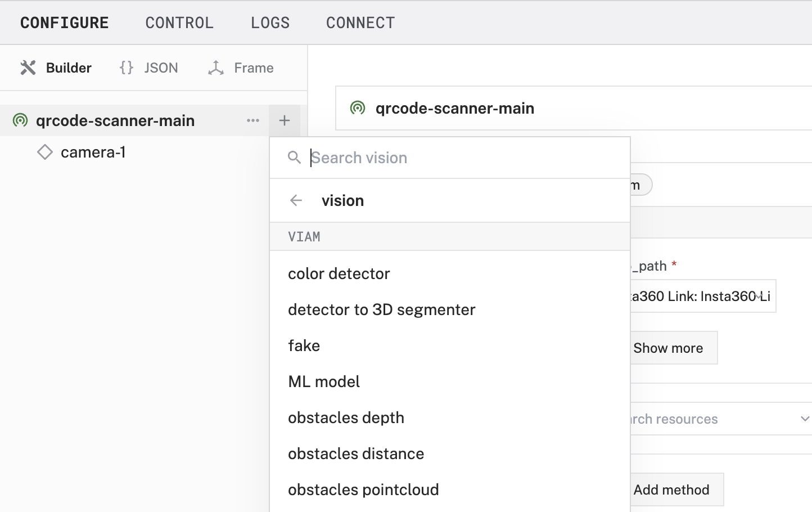This screenshot has width=812, height=512.
Task: Click the search magnifier icon
Action: pyautogui.click(x=294, y=158)
